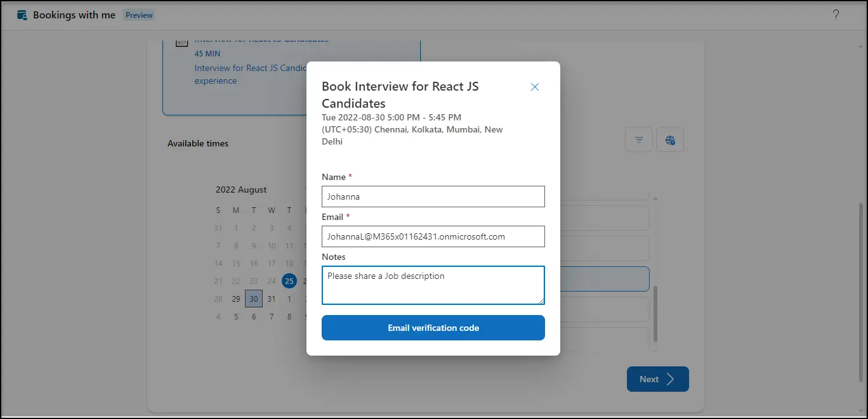Focus the Name input field
Image resolution: width=868 pixels, height=419 pixels.
tap(433, 197)
